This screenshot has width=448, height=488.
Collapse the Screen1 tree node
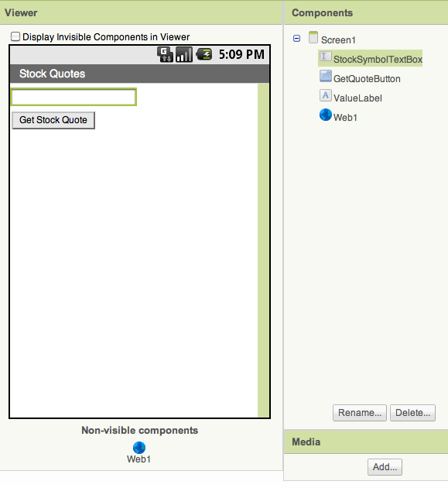click(296, 39)
